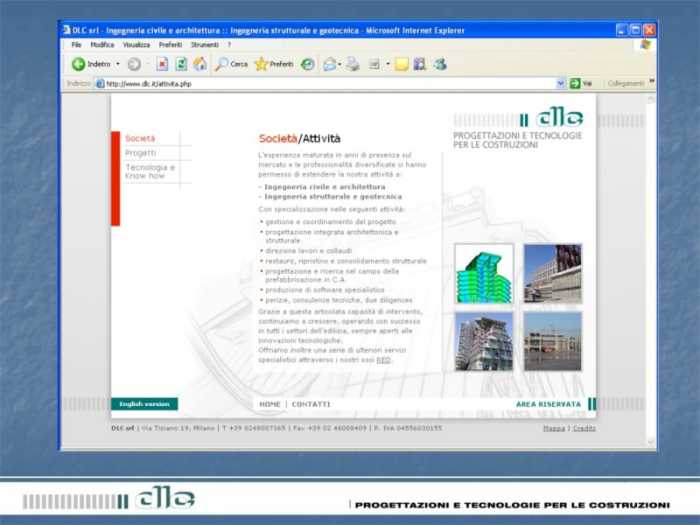Click the CONTATTI footer link
This screenshot has height=525, width=700.
click(311, 404)
